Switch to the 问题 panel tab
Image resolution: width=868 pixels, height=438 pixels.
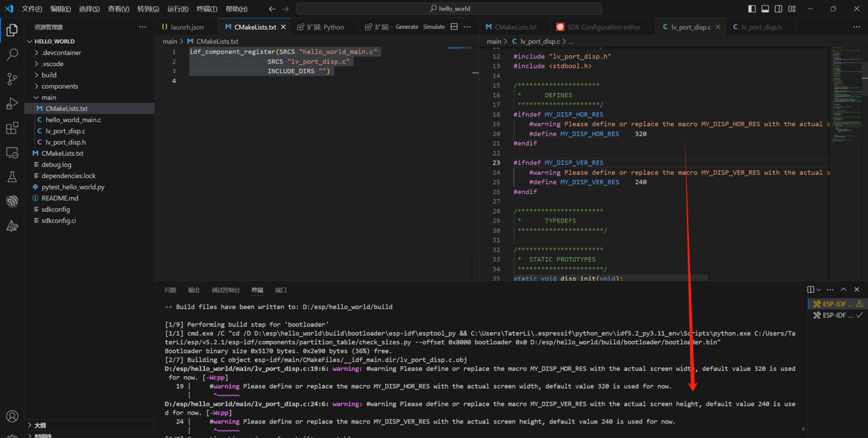(x=170, y=290)
